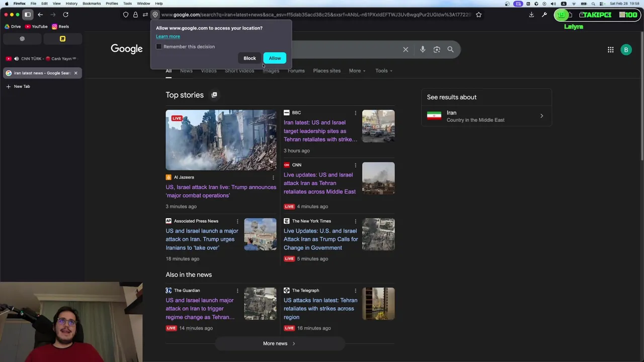644x362 pixels.
Task: Open three-dot menu on The Telegraph story
Action: tap(355, 291)
